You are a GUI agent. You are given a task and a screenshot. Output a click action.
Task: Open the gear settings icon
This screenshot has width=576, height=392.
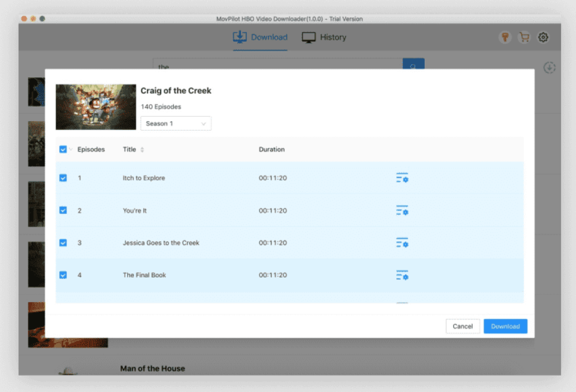(543, 37)
